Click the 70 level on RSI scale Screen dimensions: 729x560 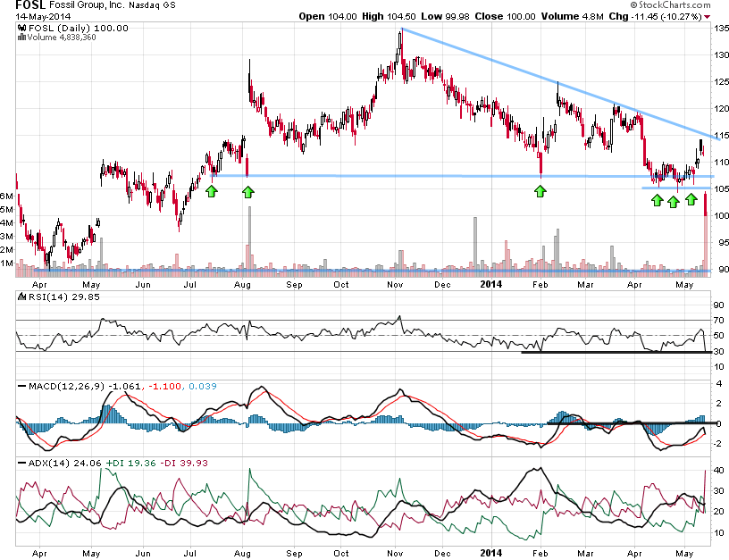coord(718,321)
